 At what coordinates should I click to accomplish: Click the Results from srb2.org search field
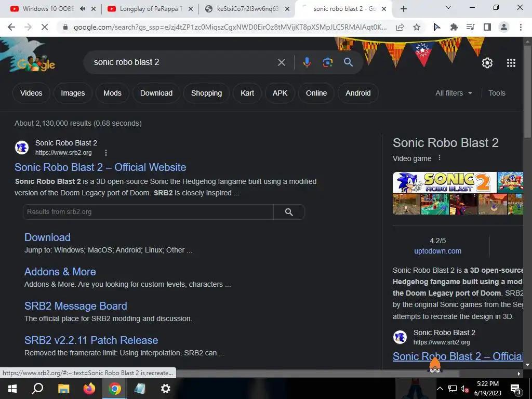tap(148, 212)
